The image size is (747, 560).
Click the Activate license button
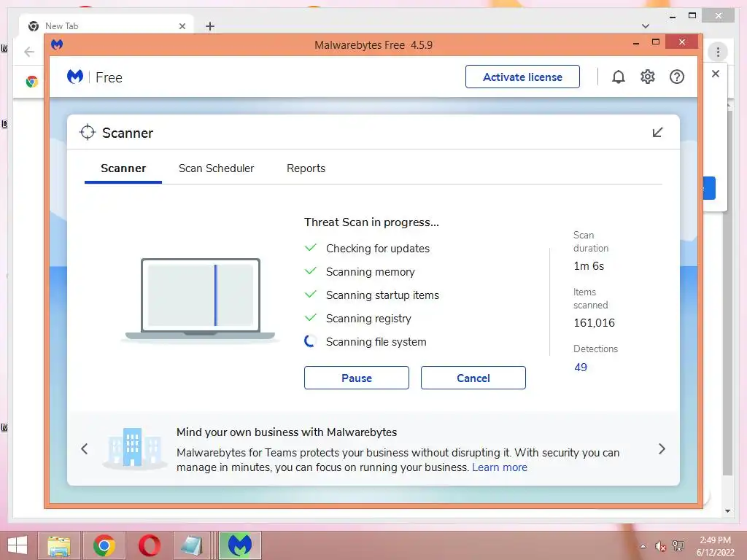pos(522,77)
